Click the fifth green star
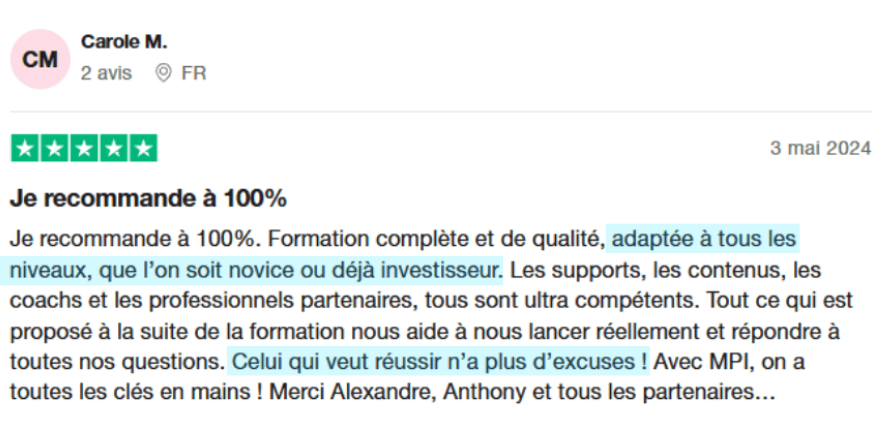880x440 pixels. tap(144, 148)
